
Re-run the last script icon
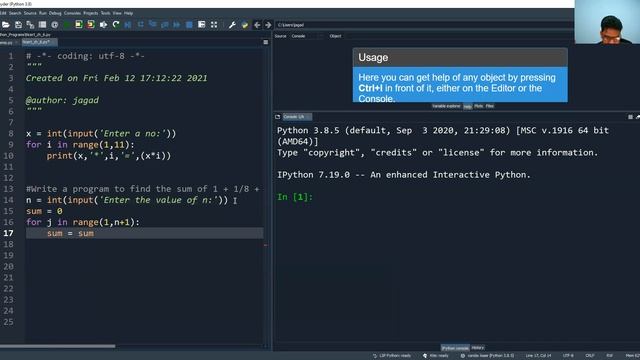pos(116,25)
